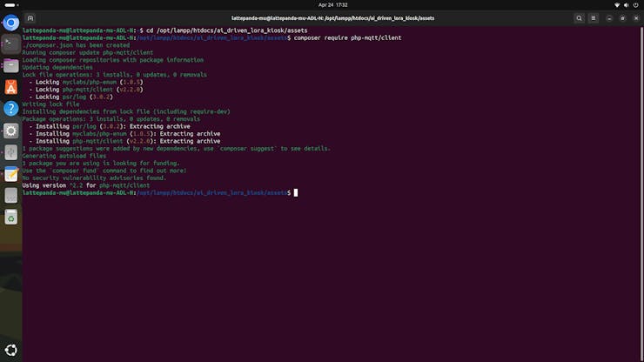644x362 pixels.
Task: Click 'Locking myclabs/php-enum' line
Action: coord(86,82)
